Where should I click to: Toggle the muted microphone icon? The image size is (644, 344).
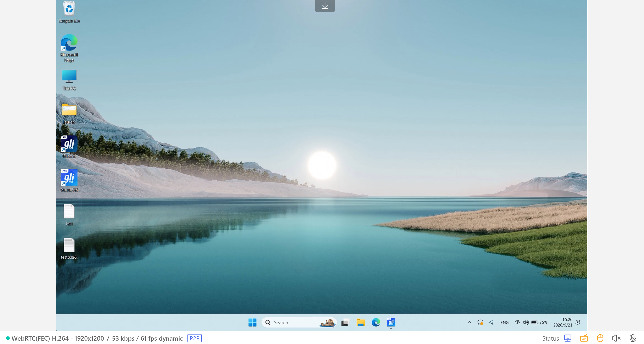click(x=632, y=338)
